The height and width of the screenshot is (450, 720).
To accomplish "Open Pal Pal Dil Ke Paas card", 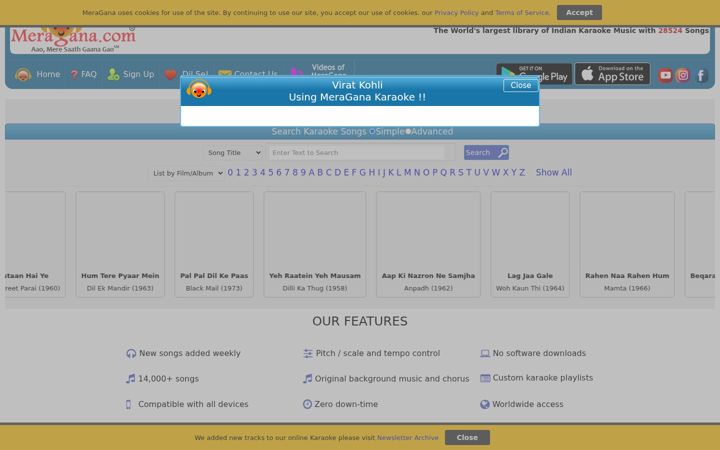I will point(214,244).
